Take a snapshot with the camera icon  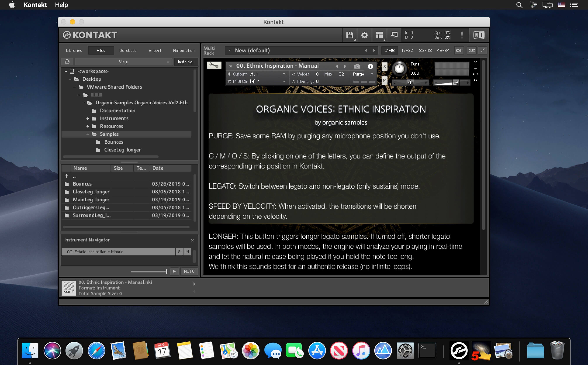[x=357, y=66]
